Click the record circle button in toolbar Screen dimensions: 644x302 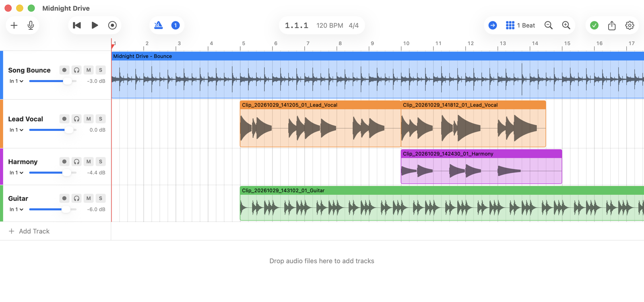112,25
